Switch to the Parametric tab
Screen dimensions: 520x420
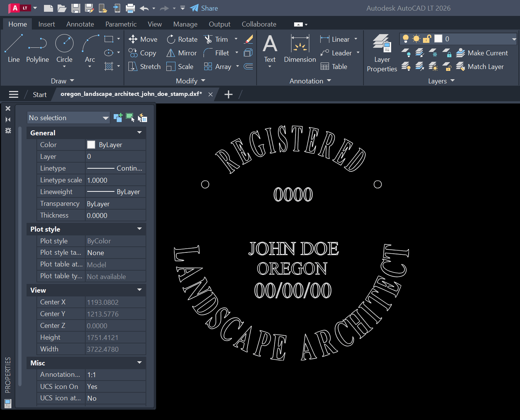click(x=121, y=24)
